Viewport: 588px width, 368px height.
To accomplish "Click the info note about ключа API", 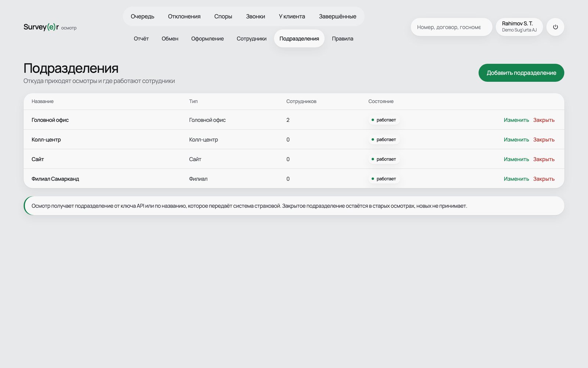I will 294,206.
